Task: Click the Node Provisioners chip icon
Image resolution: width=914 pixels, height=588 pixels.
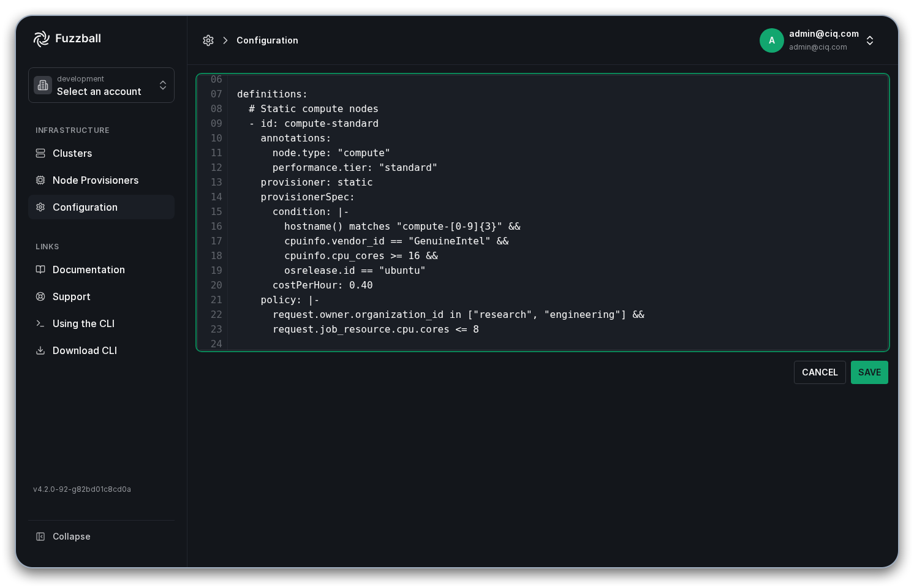Action: 40,180
